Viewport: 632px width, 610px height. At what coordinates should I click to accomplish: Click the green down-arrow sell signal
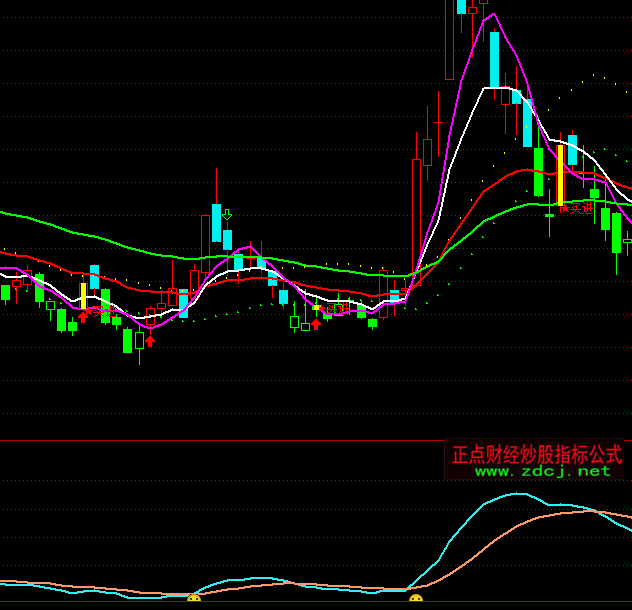[x=227, y=214]
